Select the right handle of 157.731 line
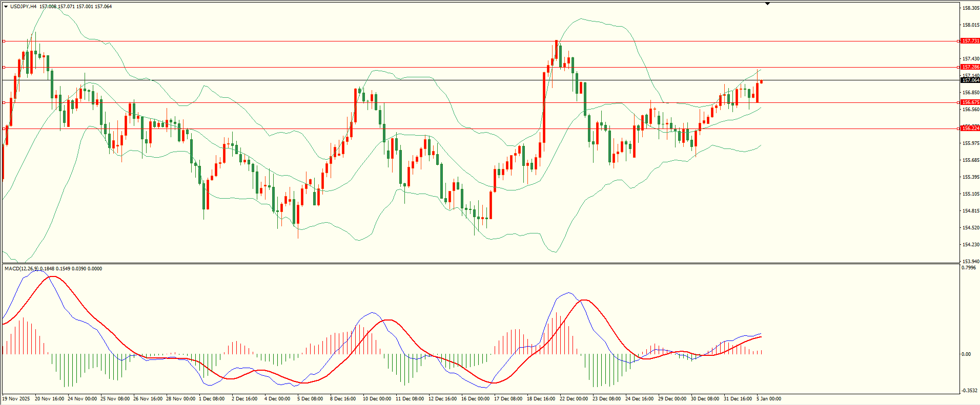The height and width of the screenshot is (405, 980). [x=958, y=41]
